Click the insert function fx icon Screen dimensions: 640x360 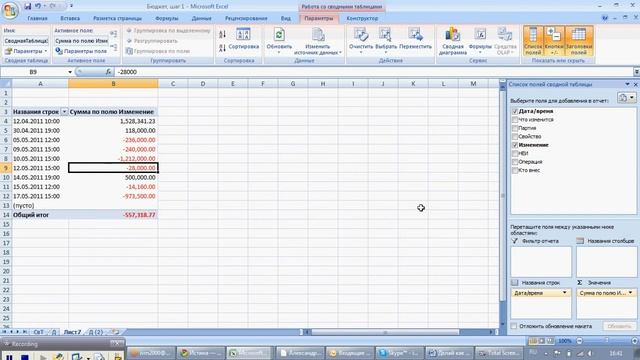[108, 72]
